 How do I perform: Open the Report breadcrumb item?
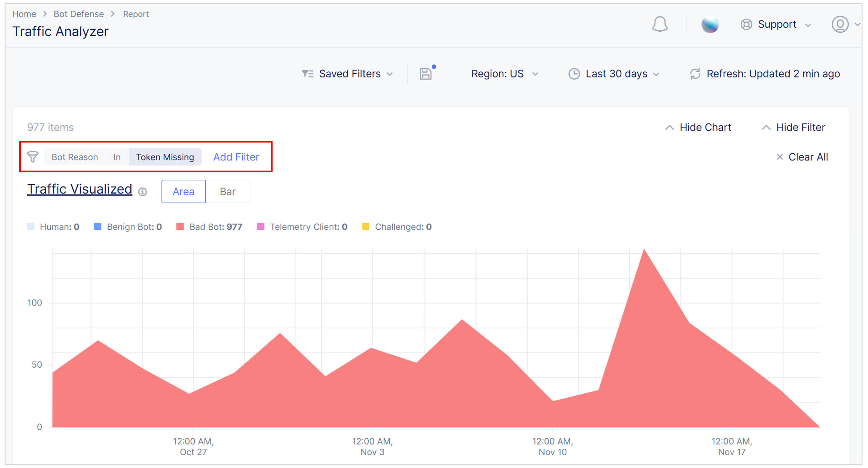pos(136,14)
